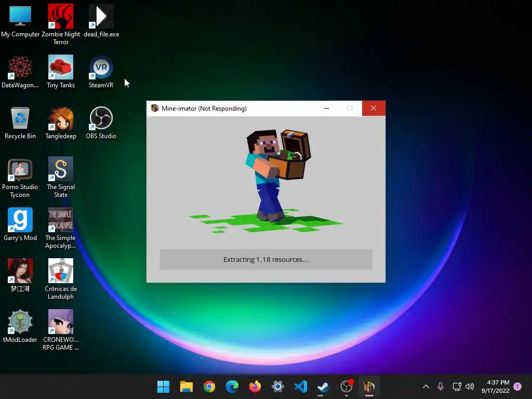532x399 pixels.
Task: Open File Explorer from the taskbar
Action: click(x=187, y=387)
